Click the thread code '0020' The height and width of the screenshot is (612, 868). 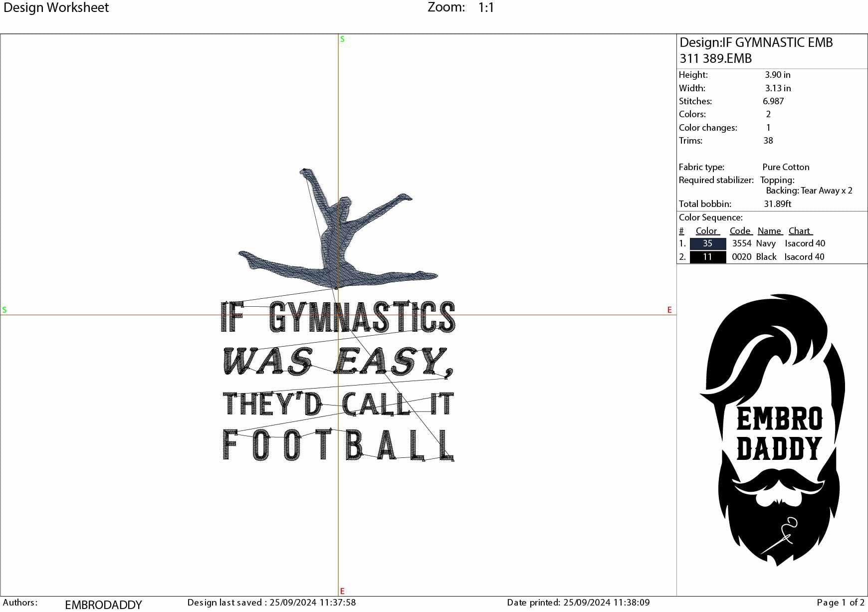[x=741, y=257]
